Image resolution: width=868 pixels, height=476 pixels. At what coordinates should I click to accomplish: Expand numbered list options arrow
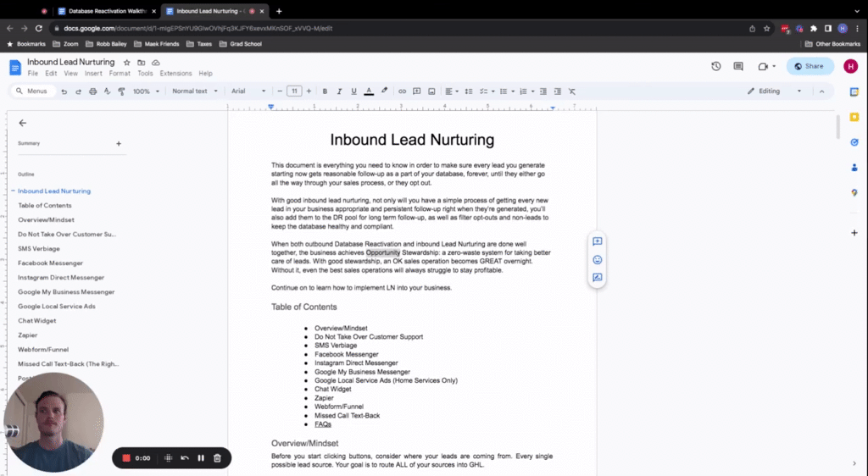point(532,91)
